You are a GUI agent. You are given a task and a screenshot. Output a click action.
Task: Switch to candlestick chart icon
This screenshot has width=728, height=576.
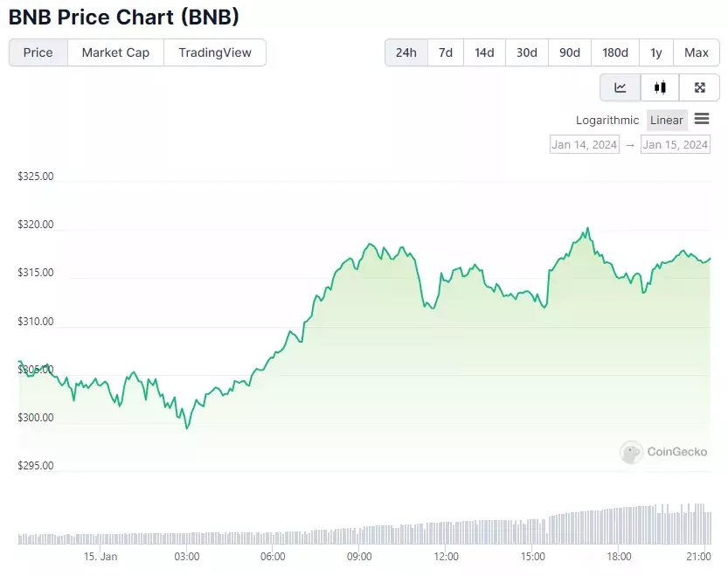[x=660, y=87]
